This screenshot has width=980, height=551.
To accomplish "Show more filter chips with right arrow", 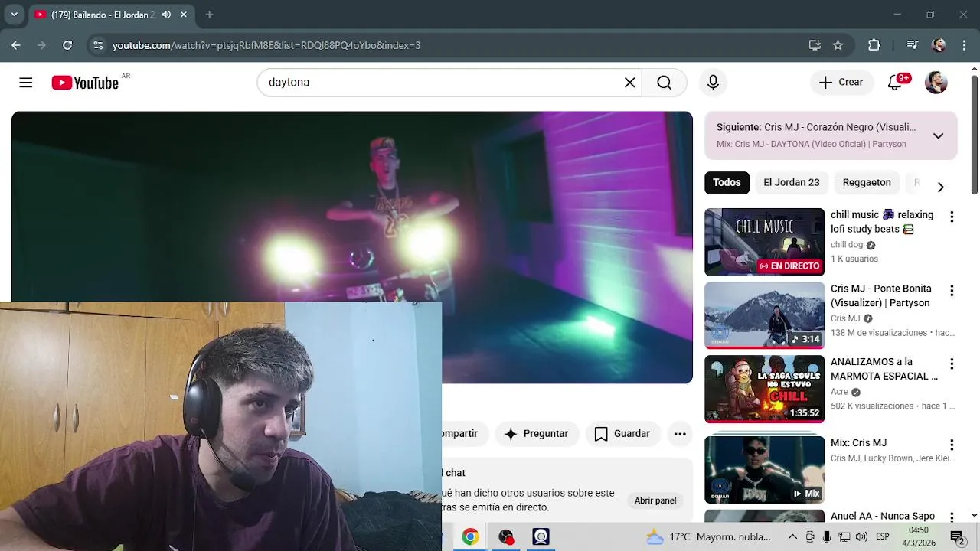I will click(x=941, y=187).
